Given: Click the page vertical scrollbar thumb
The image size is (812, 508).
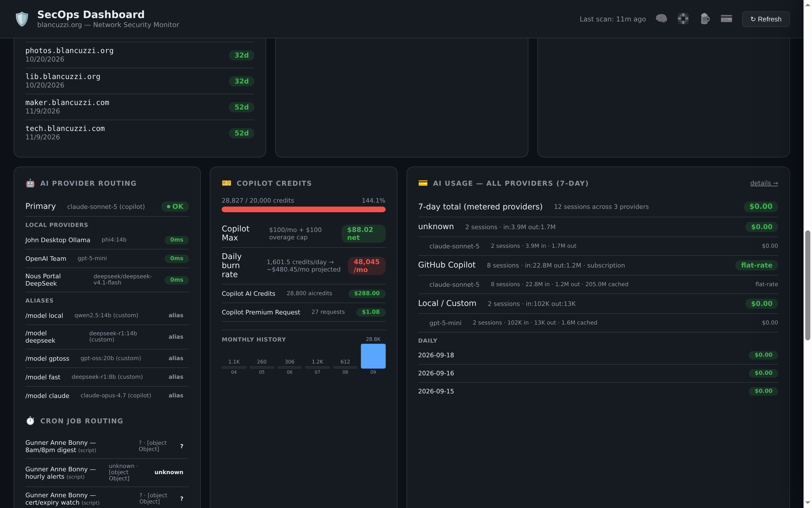Looking at the screenshot, I should (807, 285).
